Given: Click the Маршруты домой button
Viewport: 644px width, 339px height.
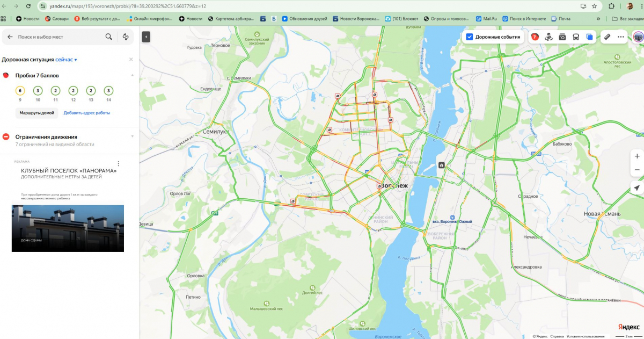Looking at the screenshot, I should coord(36,113).
